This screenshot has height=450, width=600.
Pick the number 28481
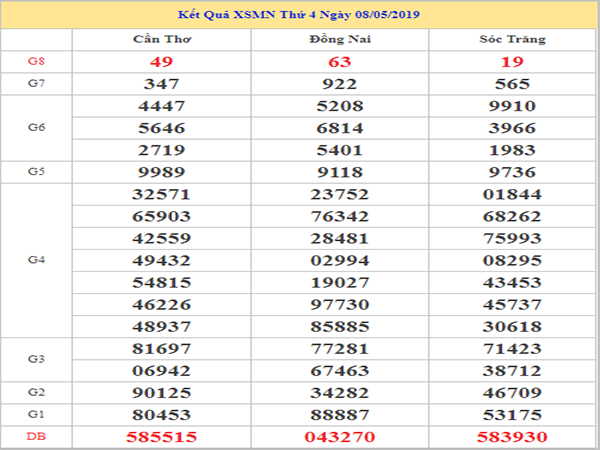coord(340,238)
